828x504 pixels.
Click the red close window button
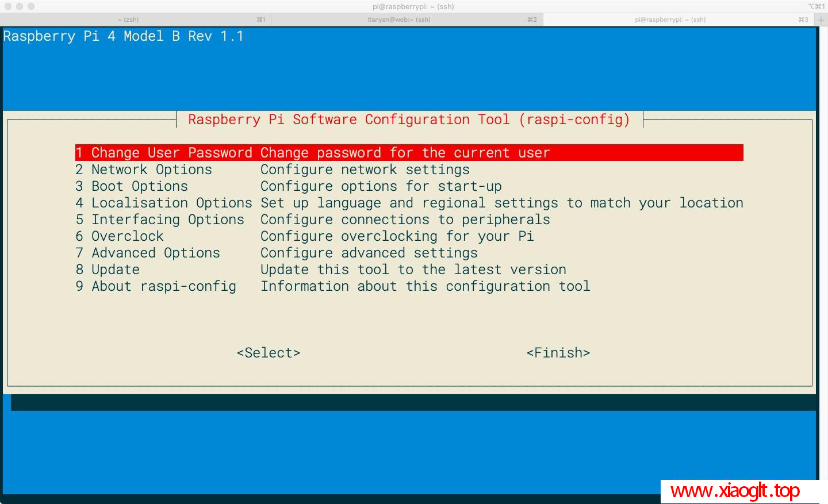click(x=8, y=6)
